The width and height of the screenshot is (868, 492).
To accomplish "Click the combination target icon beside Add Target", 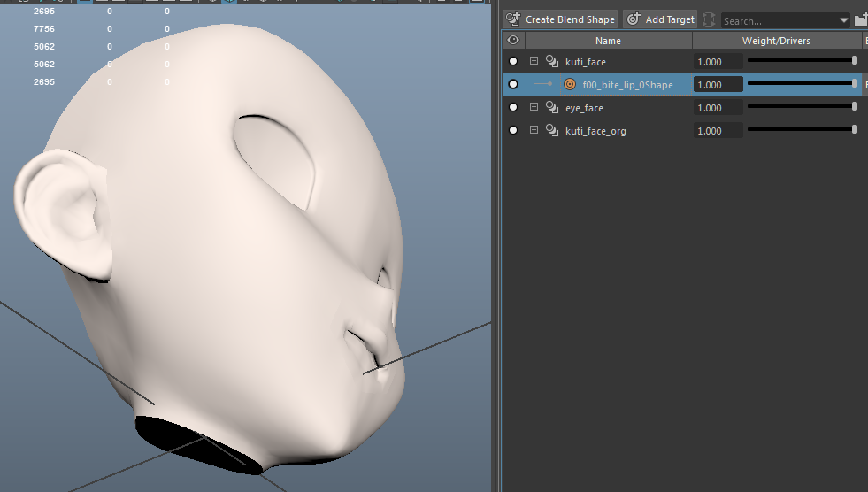I will tap(709, 20).
